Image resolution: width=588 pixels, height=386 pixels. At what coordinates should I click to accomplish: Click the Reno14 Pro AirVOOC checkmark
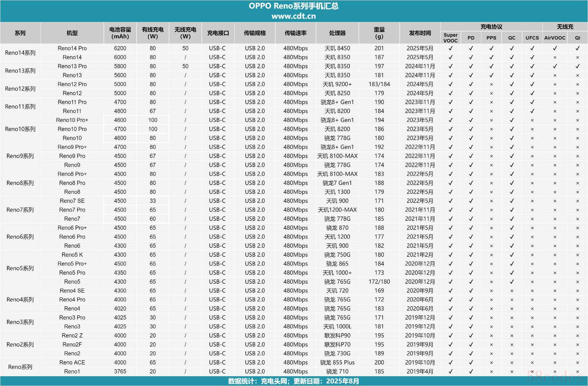[x=555, y=48]
